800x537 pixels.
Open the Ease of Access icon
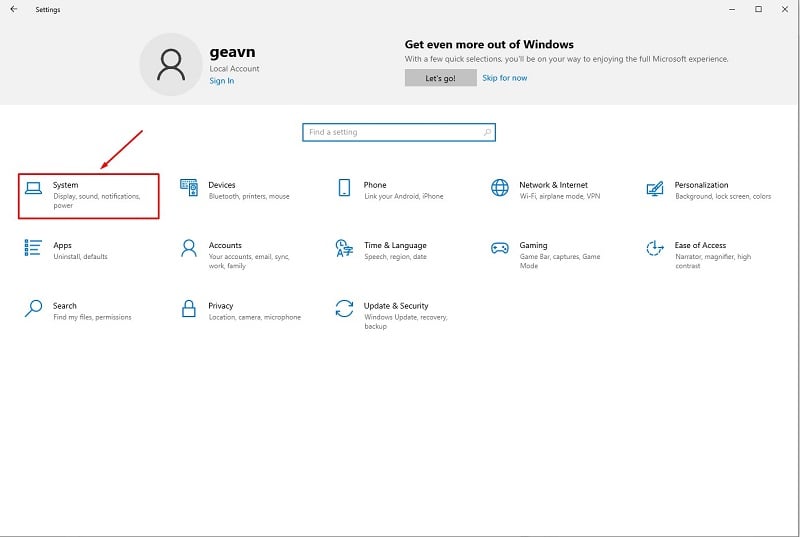click(655, 248)
